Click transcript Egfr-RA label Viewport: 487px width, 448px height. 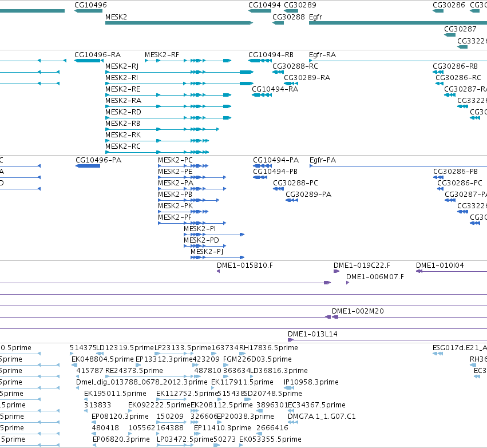[322, 55]
